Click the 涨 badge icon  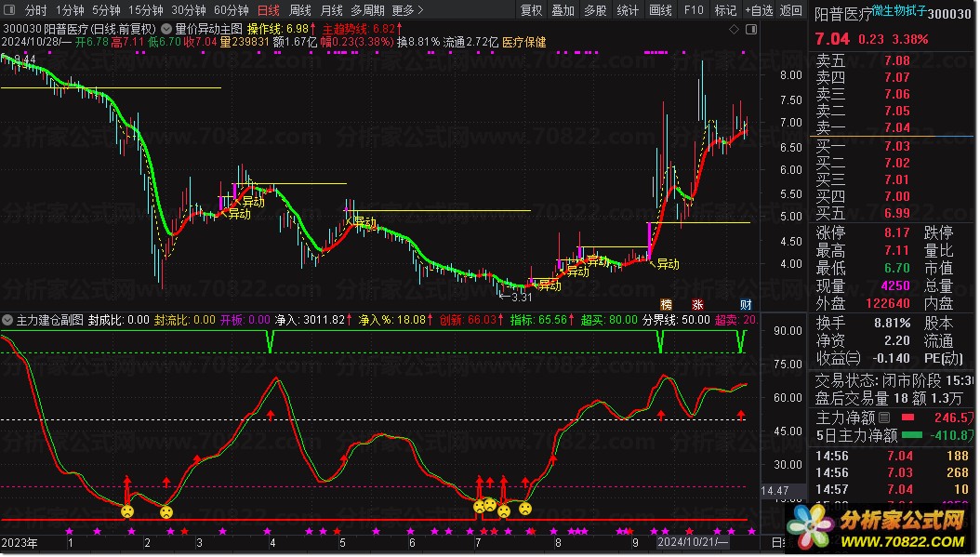[x=697, y=304]
